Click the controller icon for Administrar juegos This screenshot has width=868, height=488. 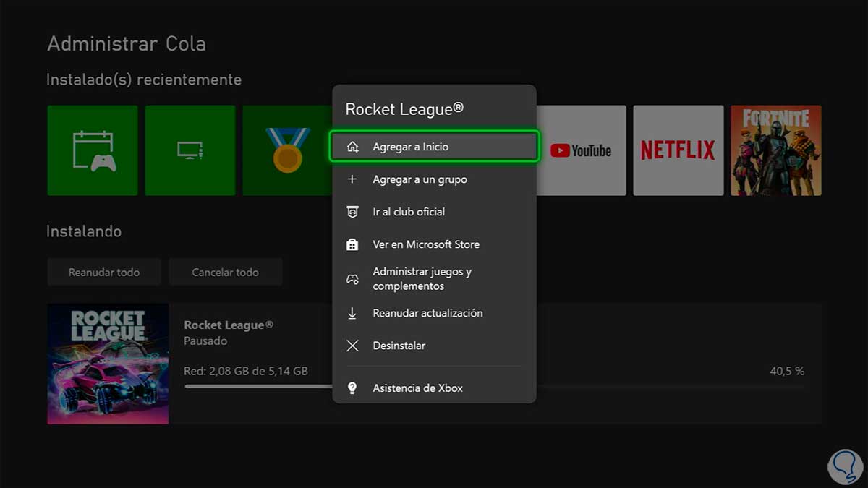[352, 279]
